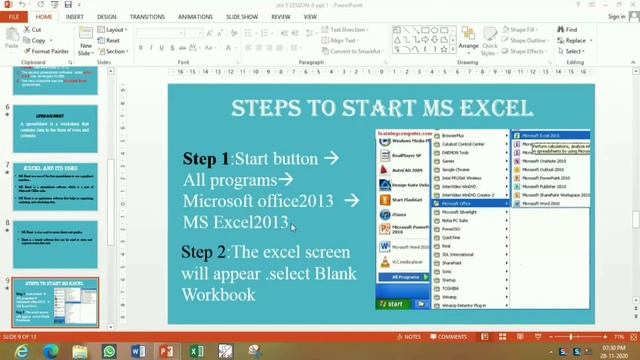This screenshot has height=360, width=640.
Task: Open Excel from taskbar
Action: (197, 351)
